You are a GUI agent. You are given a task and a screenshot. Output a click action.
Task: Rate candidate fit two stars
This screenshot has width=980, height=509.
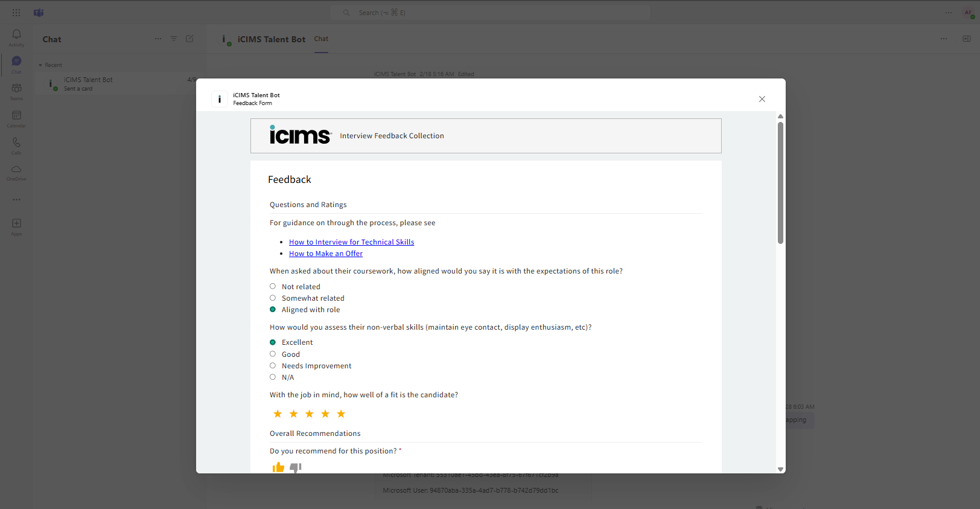294,414
